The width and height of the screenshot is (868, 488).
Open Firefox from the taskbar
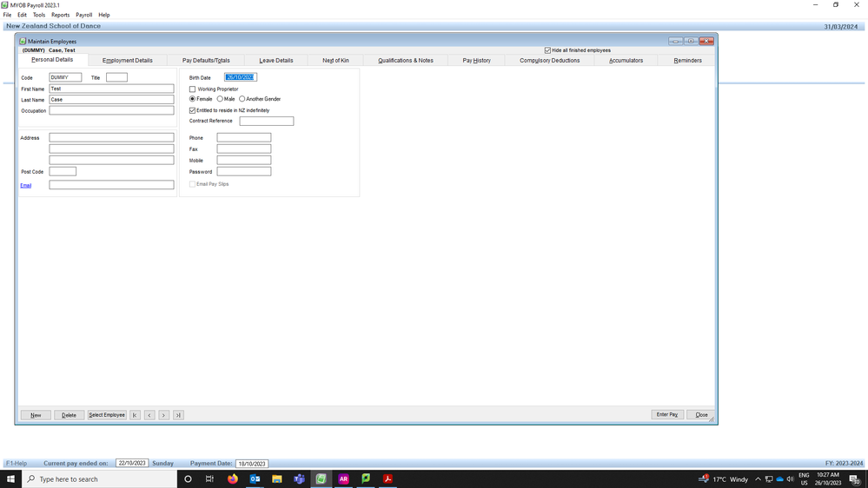(x=233, y=478)
